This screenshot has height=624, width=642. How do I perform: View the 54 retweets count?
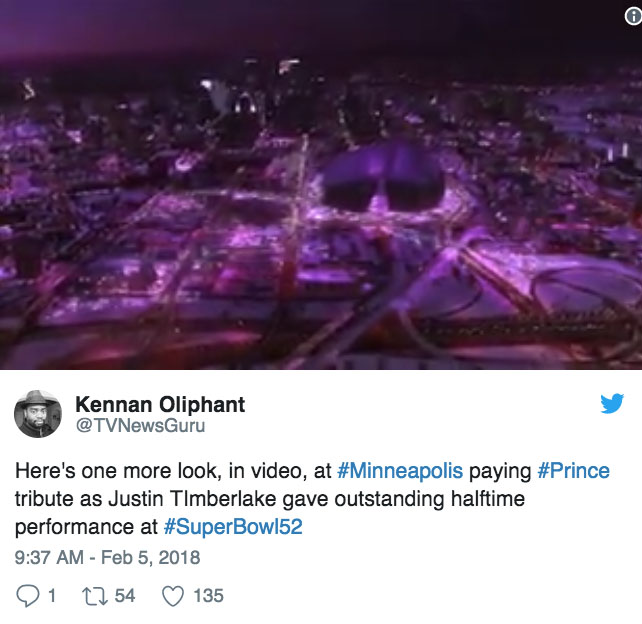[124, 596]
